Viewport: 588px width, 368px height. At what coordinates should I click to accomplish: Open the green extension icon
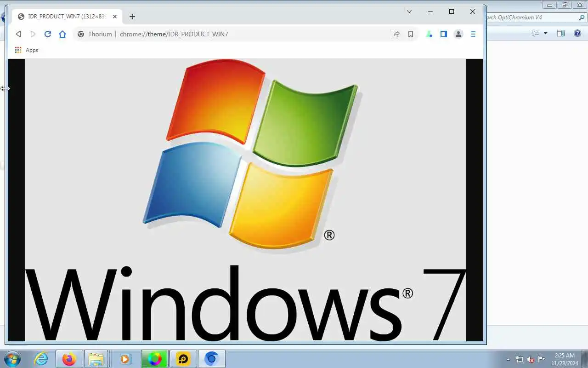(429, 34)
